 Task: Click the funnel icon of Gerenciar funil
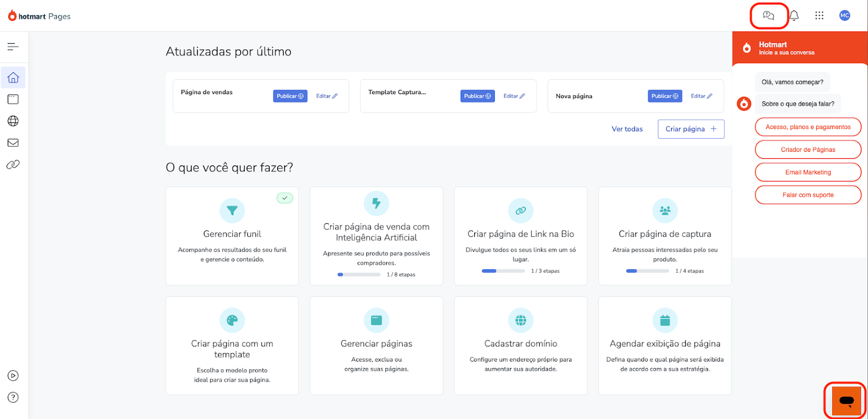tap(232, 210)
